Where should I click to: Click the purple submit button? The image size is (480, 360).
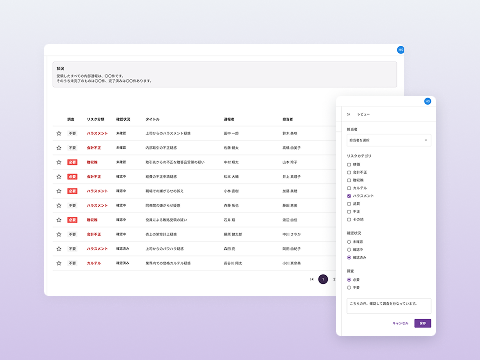coord(423,323)
